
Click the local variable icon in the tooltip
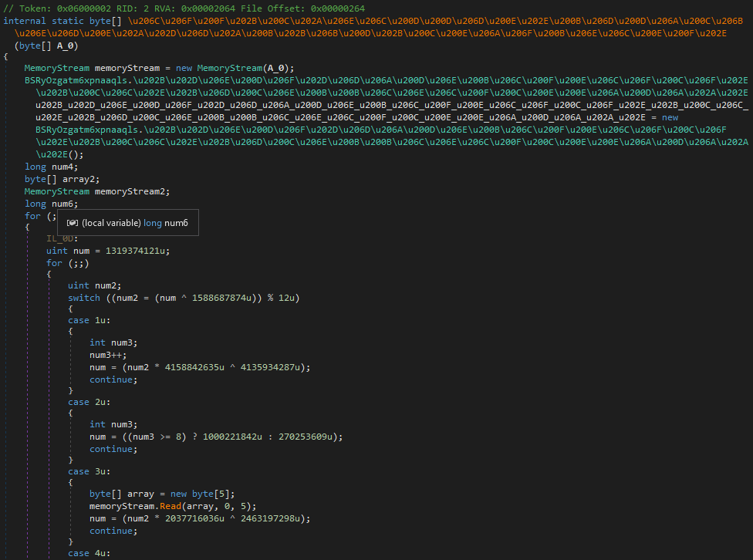[72, 223]
